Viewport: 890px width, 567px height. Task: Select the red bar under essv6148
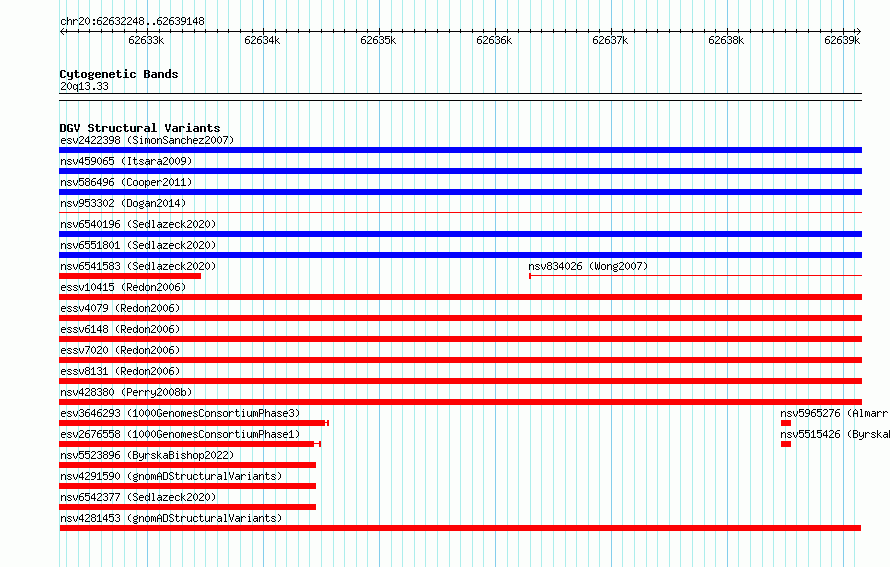coord(460,339)
